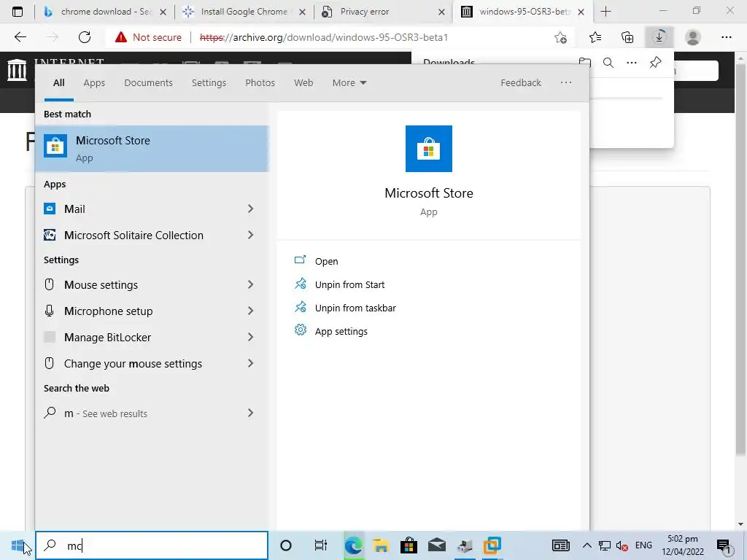Click Edge Downloads toolbar icon

click(659, 37)
